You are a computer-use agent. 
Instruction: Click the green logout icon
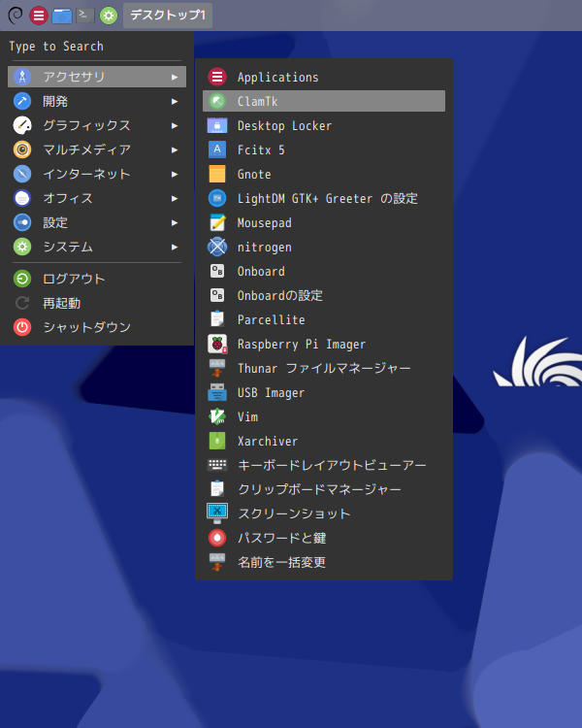click(22, 279)
